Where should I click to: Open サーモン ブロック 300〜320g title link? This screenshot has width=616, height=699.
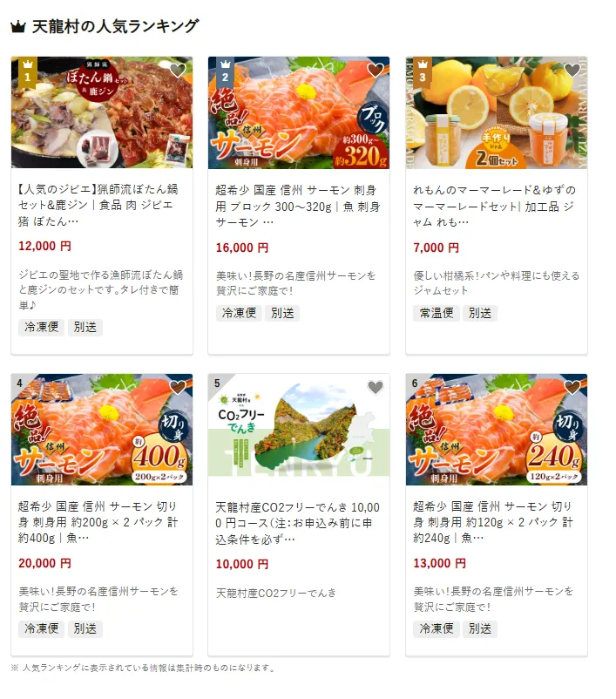pyautogui.click(x=298, y=206)
